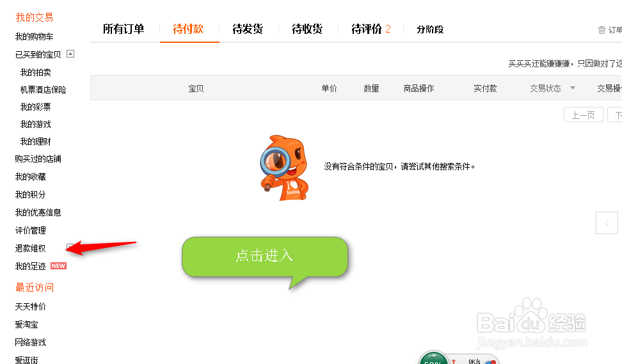The image size is (622, 364).
Task: Go to the 待收货 tab
Action: pos(307,29)
